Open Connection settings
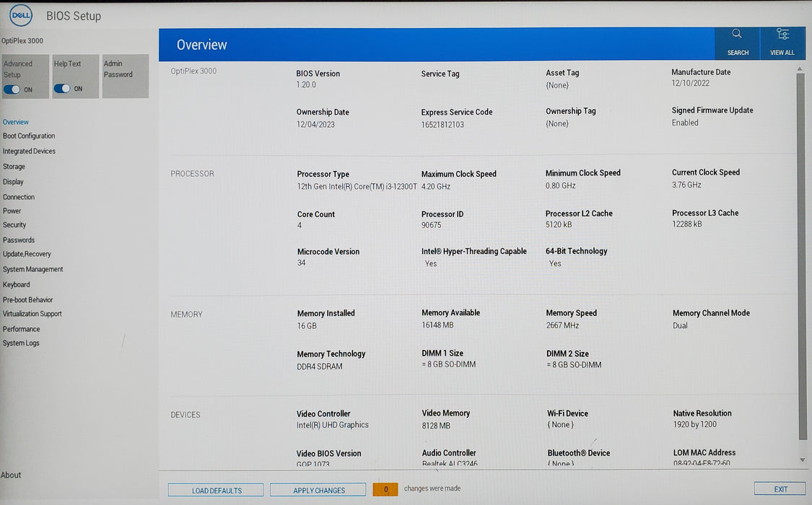The image size is (812, 505). [19, 197]
